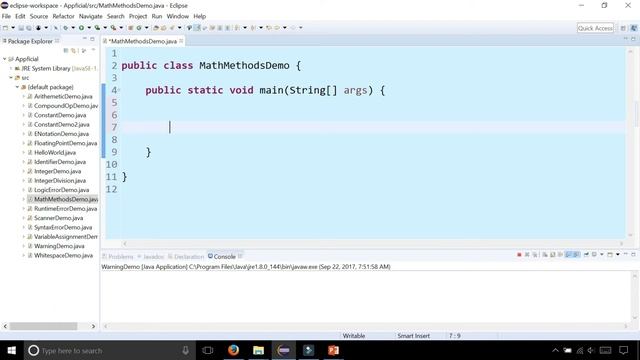The image size is (640, 360).
Task: Toggle Show Console on standard error change
Action: coord(576,255)
